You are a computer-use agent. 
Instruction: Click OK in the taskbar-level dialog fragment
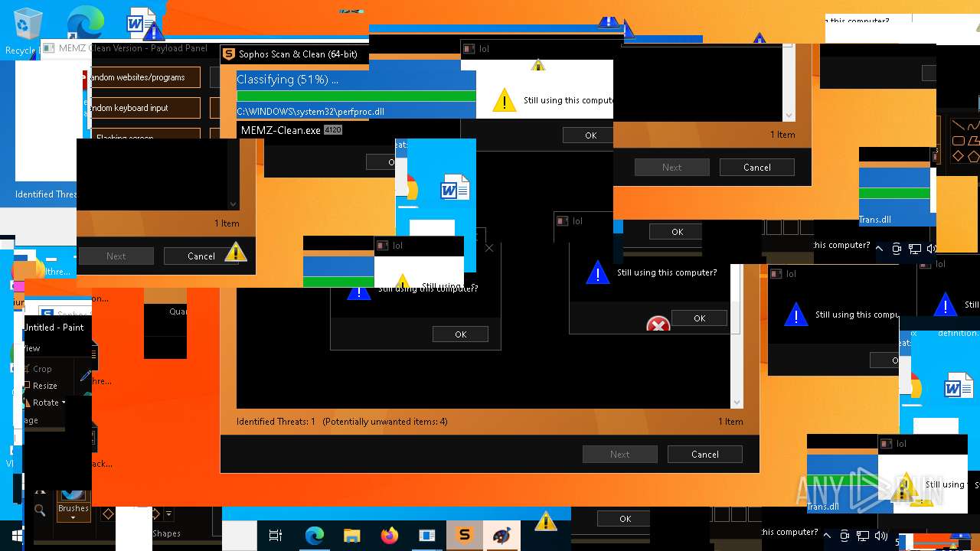click(626, 519)
